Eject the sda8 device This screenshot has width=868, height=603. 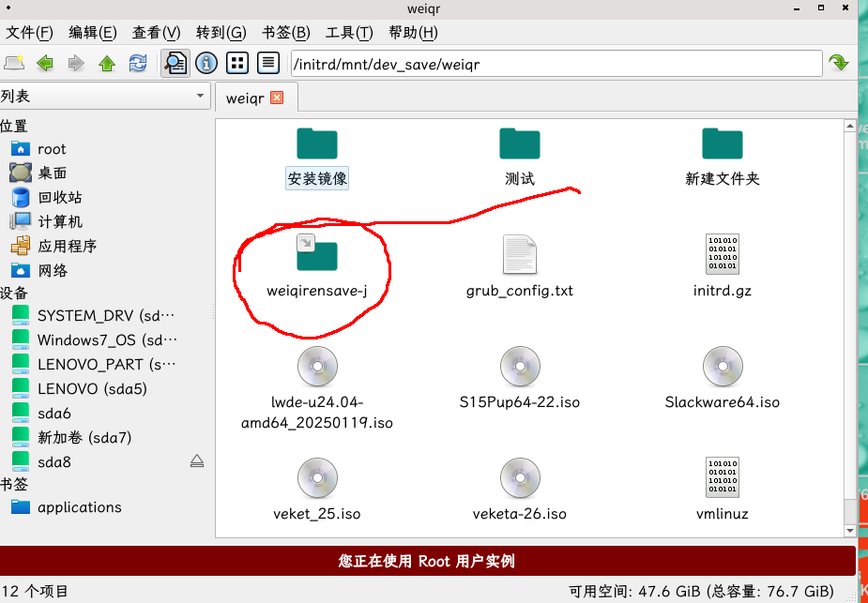(195, 460)
